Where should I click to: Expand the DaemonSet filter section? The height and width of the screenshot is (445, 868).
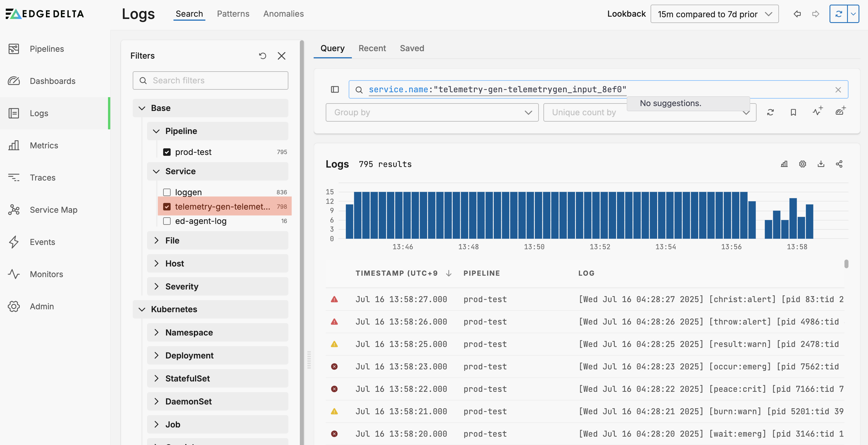[217, 401]
